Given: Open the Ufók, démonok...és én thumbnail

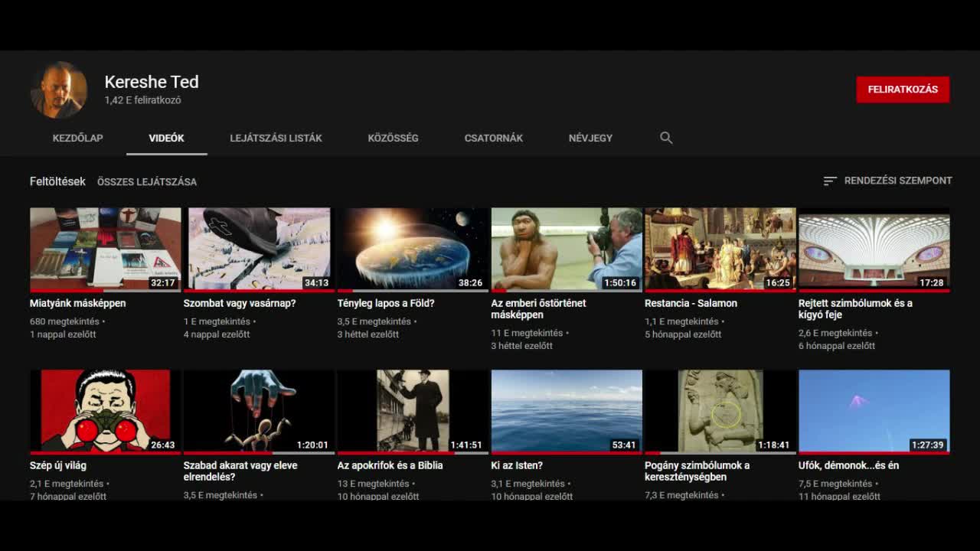Looking at the screenshot, I should tap(874, 412).
